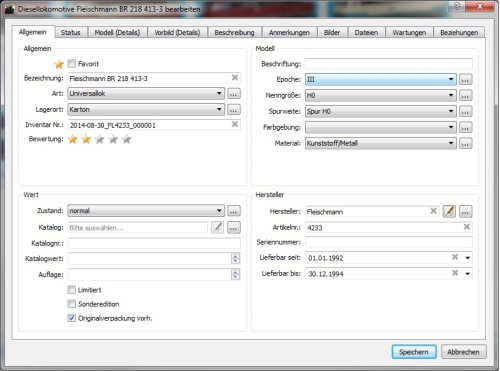Click into the Seriennummer input field
The height and width of the screenshot is (371, 500).
click(389, 242)
